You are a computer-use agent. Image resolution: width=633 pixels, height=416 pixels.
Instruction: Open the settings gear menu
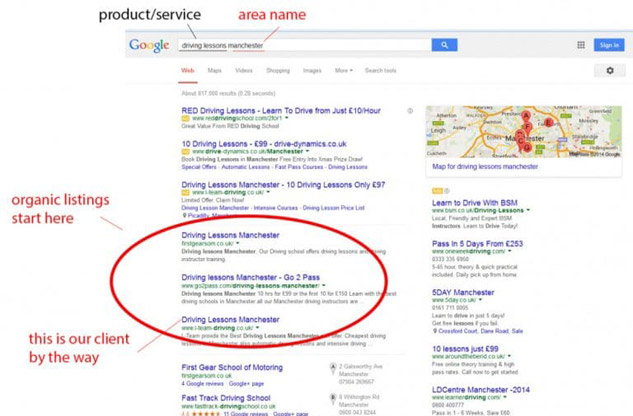point(610,71)
